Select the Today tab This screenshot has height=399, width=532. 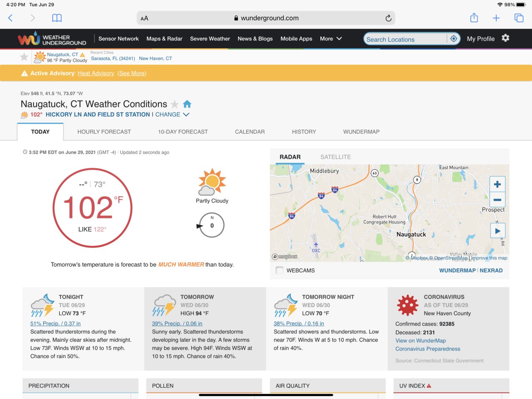40,132
